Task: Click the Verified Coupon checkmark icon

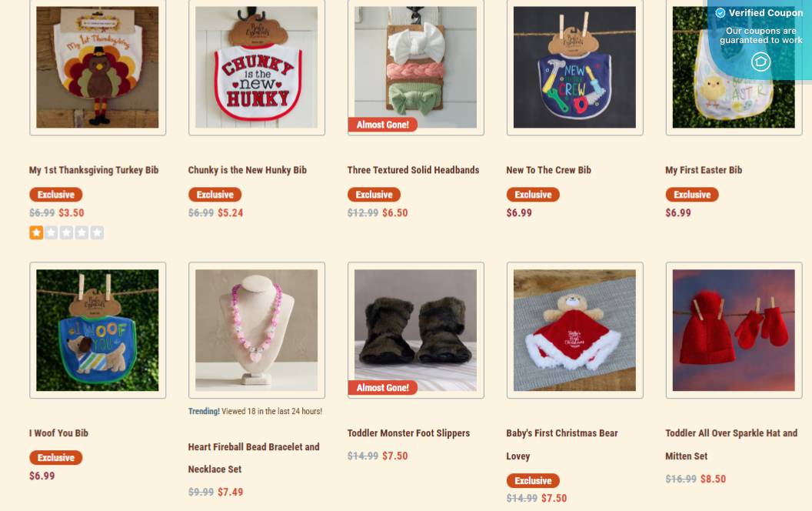Action: pos(720,13)
